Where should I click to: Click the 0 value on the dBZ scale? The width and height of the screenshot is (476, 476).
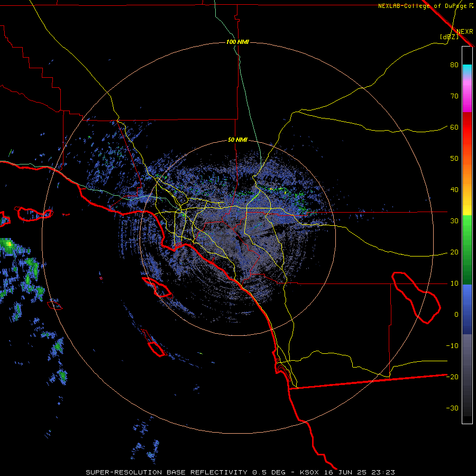pyautogui.click(x=456, y=315)
